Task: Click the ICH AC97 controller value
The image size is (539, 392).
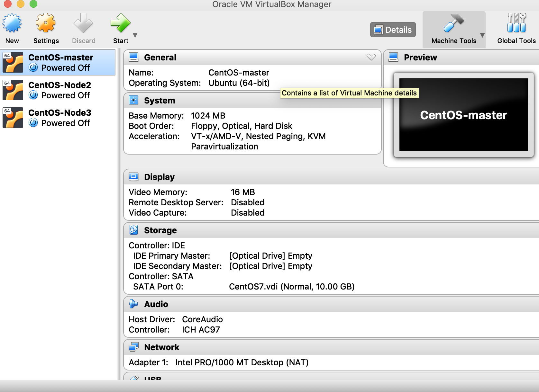Action: [x=201, y=330]
